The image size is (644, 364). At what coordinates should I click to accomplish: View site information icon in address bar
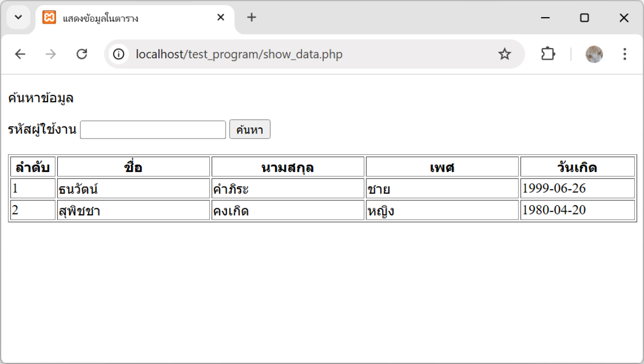coord(119,54)
